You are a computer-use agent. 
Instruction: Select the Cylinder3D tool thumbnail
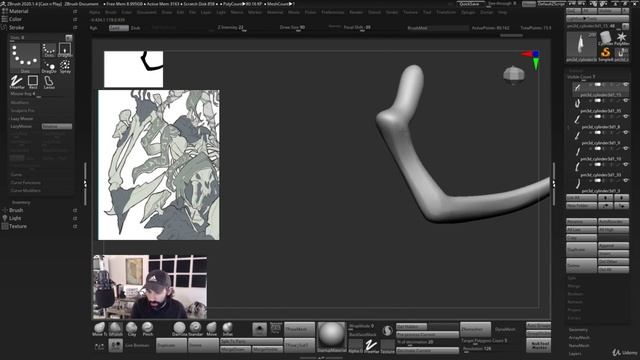[605, 38]
